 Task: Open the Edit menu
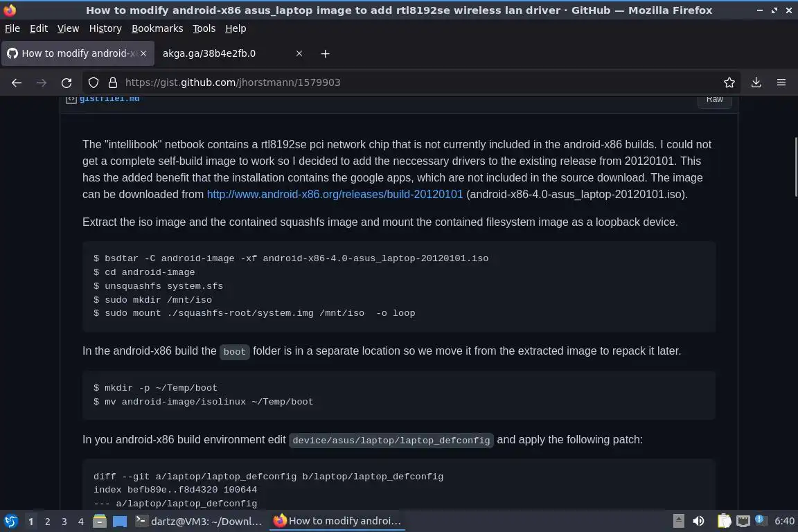click(39, 28)
